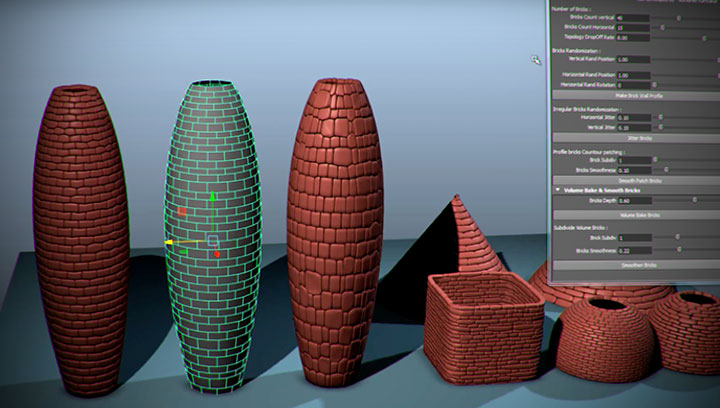Click the Bricks Depth slider handle

(x=694, y=200)
